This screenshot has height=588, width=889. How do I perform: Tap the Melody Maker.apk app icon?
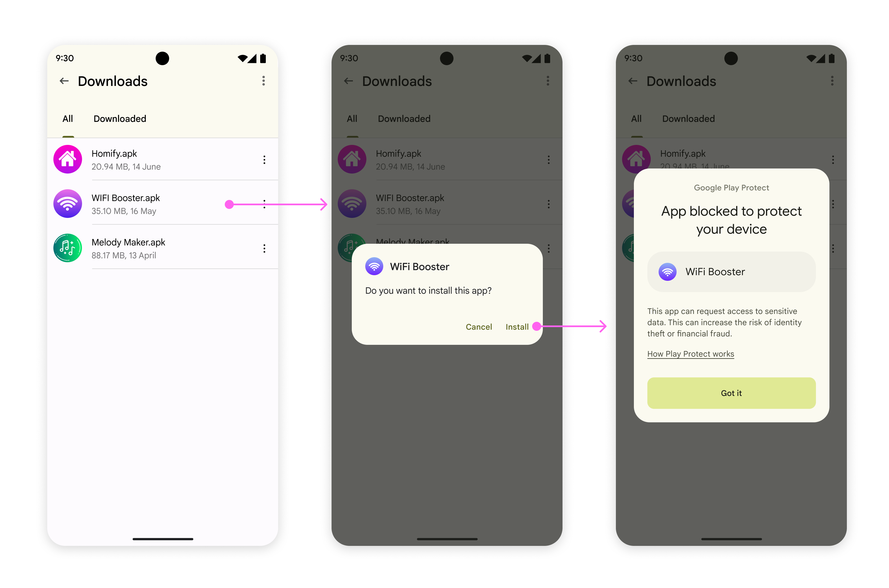[x=68, y=248]
